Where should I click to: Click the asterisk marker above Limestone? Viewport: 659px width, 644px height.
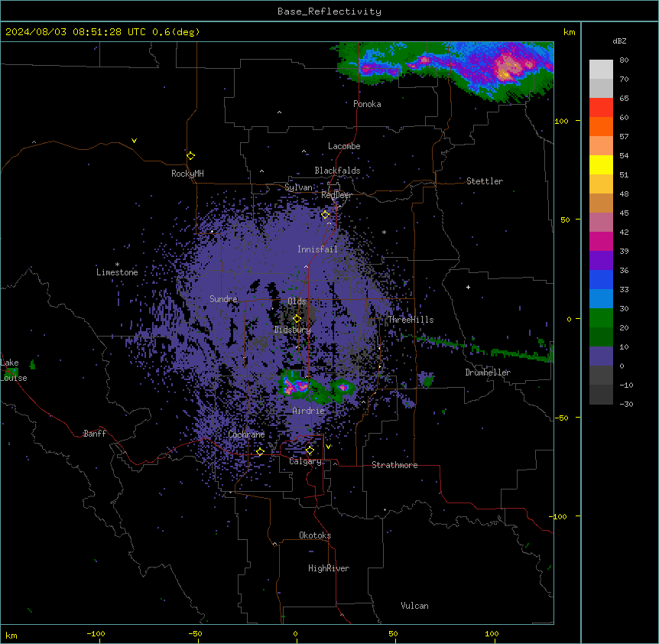click(x=117, y=265)
